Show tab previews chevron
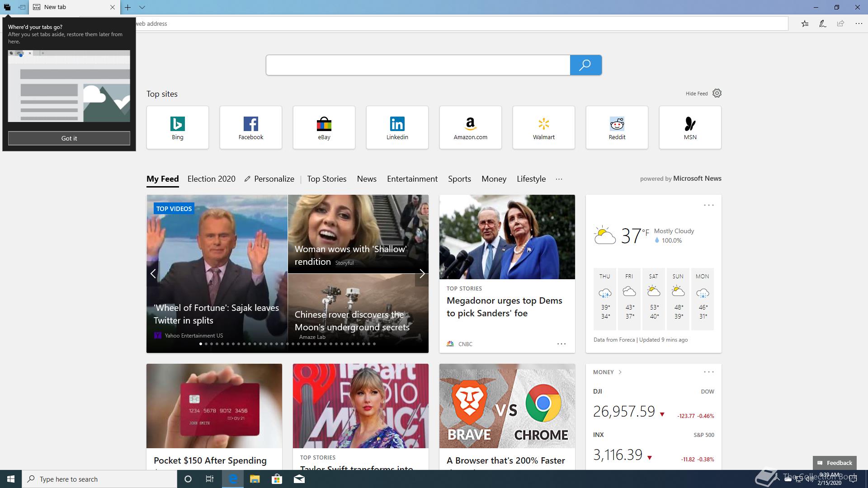 pos(142,7)
